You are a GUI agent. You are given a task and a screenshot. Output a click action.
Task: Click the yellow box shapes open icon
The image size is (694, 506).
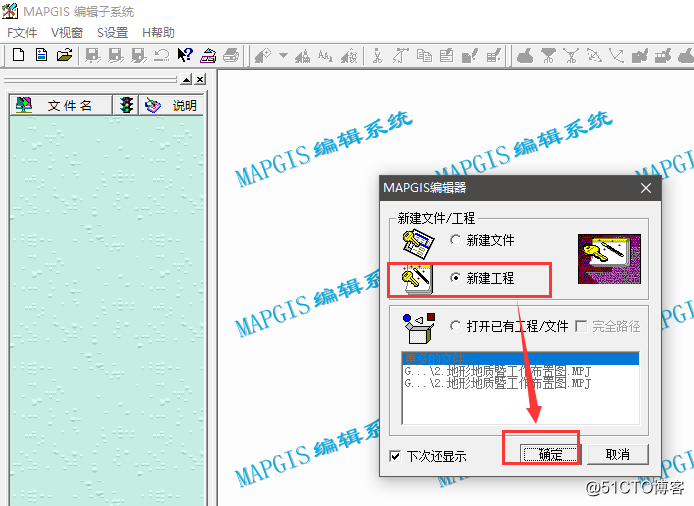tap(419, 328)
